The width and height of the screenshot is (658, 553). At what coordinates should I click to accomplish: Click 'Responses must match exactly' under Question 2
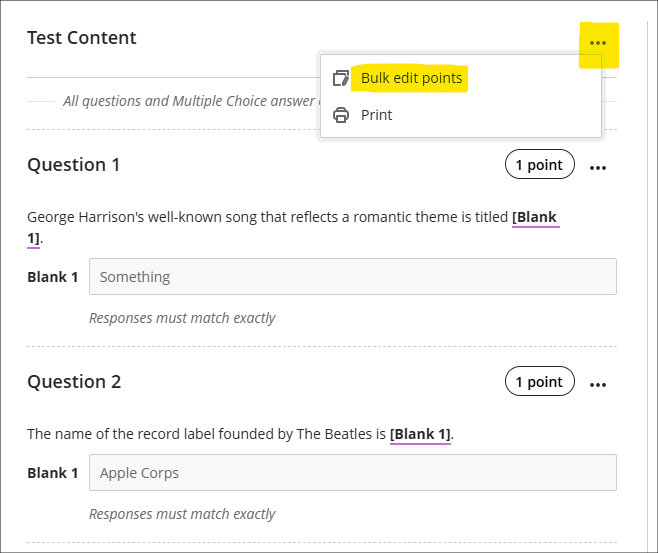(182, 514)
